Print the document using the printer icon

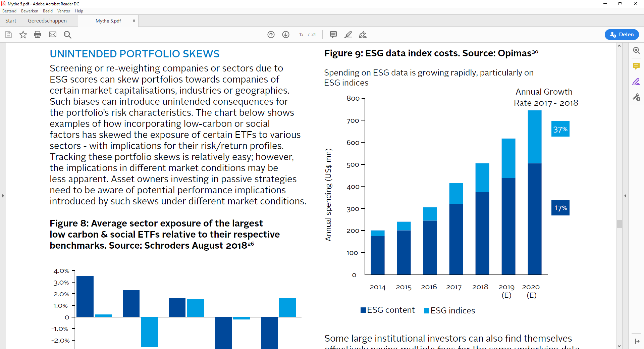click(x=38, y=35)
